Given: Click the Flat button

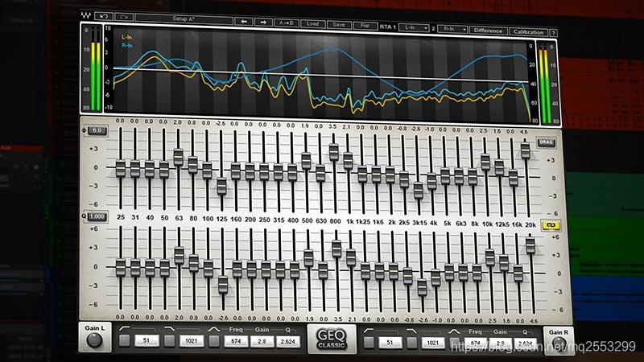Looking at the screenshot, I should pyautogui.click(x=365, y=26).
